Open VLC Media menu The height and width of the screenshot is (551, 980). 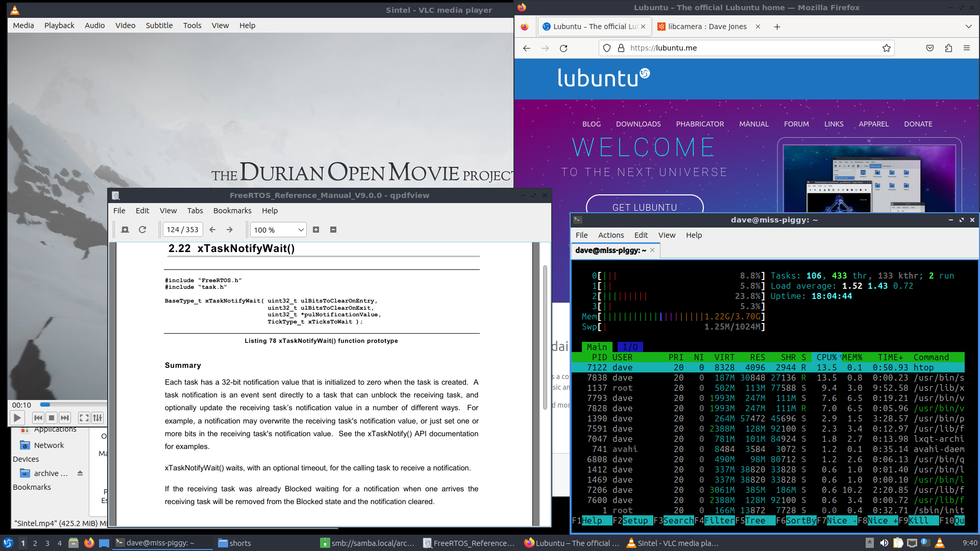tap(23, 26)
